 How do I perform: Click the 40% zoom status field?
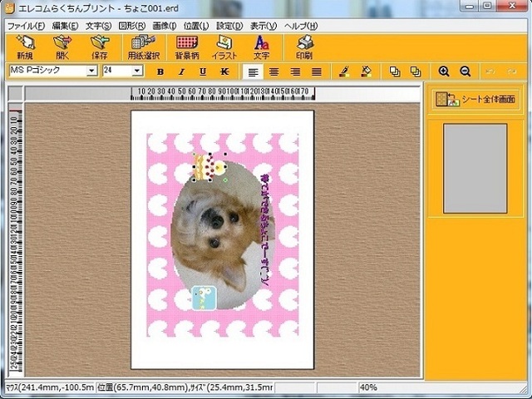[x=368, y=387]
